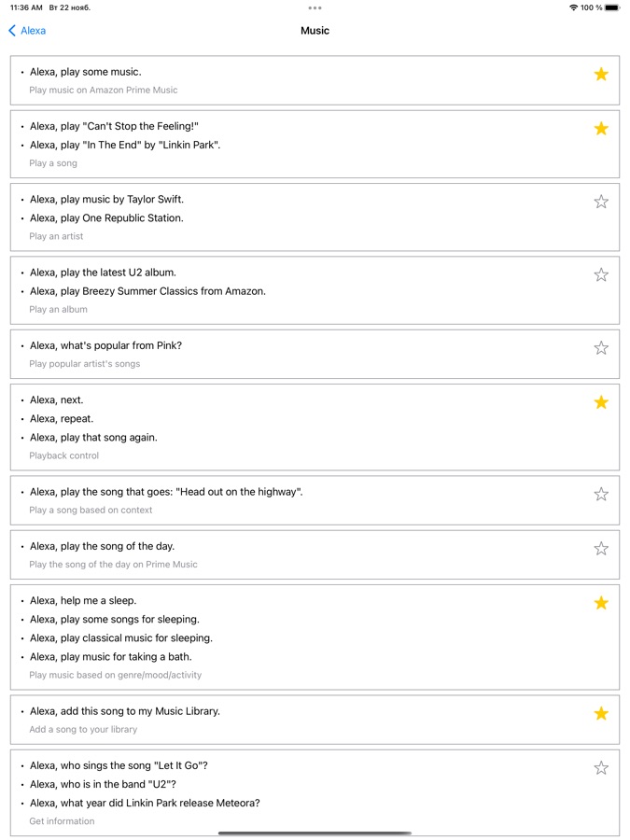Favorite the "latest U2 album" card

(601, 274)
